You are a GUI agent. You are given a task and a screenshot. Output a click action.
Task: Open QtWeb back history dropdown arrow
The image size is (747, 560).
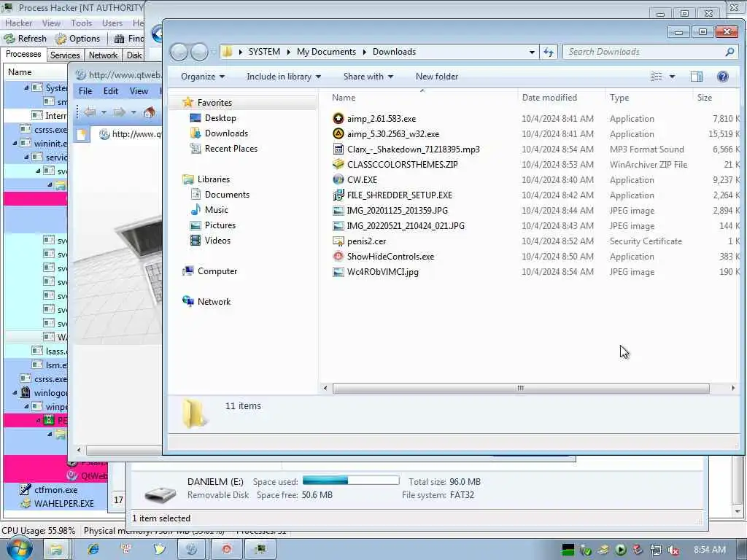point(104,112)
